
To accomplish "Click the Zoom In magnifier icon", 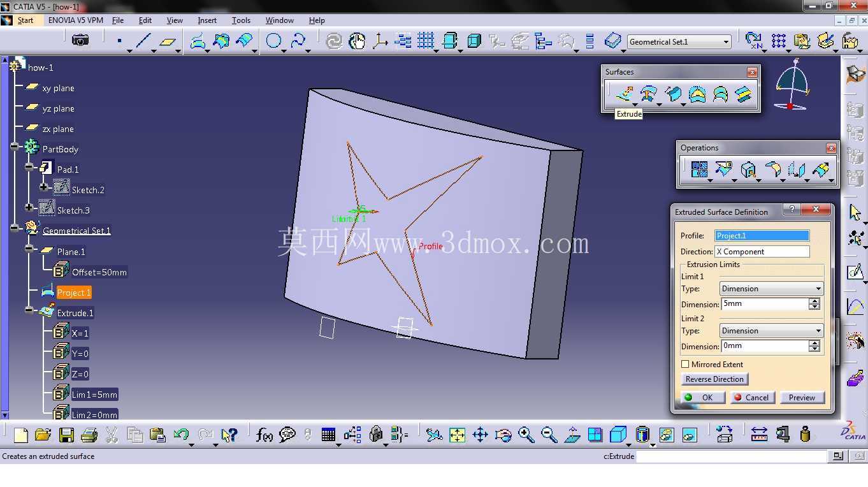I will 526,435.
